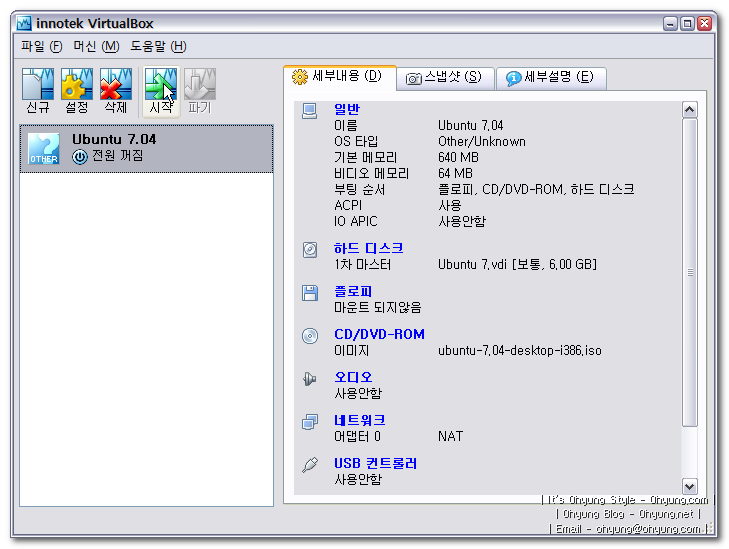Click the Ubuntu 7.vdi disk entry text
The image size is (729, 549).
click(517, 265)
